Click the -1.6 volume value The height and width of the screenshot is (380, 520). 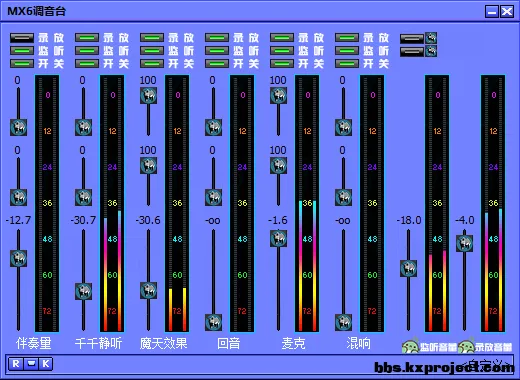[x=278, y=220]
